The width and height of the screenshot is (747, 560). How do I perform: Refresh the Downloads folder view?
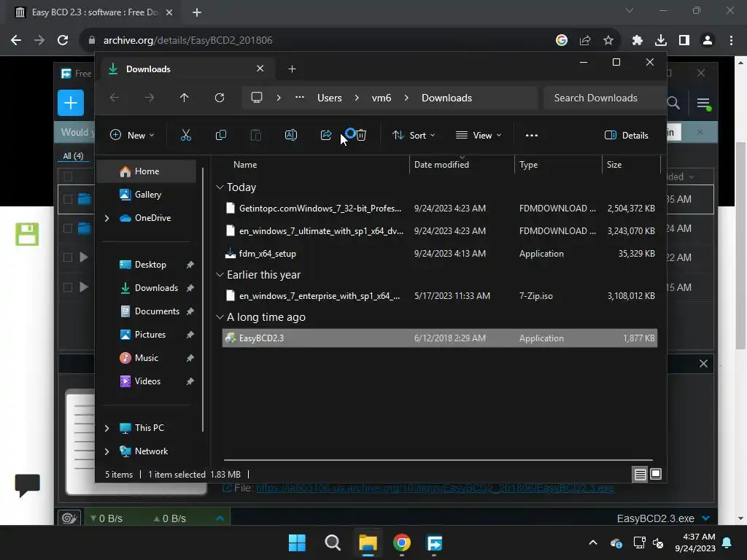pyautogui.click(x=219, y=98)
